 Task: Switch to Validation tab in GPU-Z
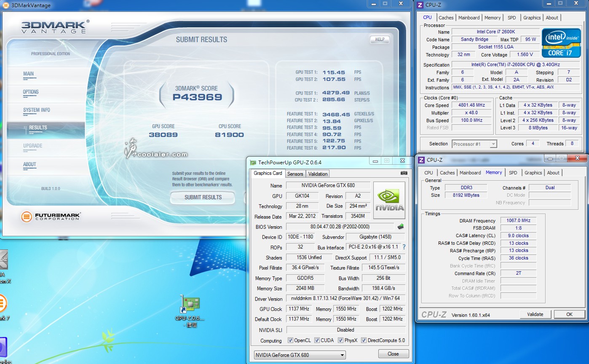pyautogui.click(x=318, y=174)
